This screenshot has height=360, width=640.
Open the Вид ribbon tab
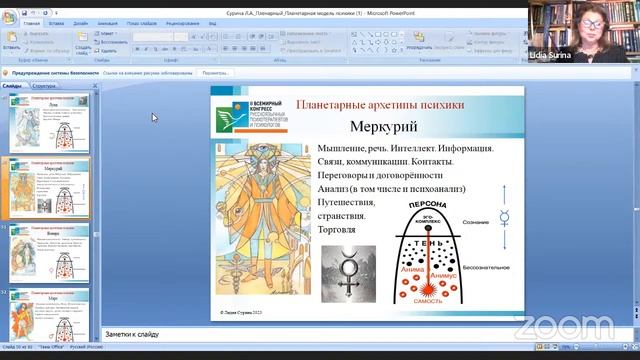tap(212, 24)
